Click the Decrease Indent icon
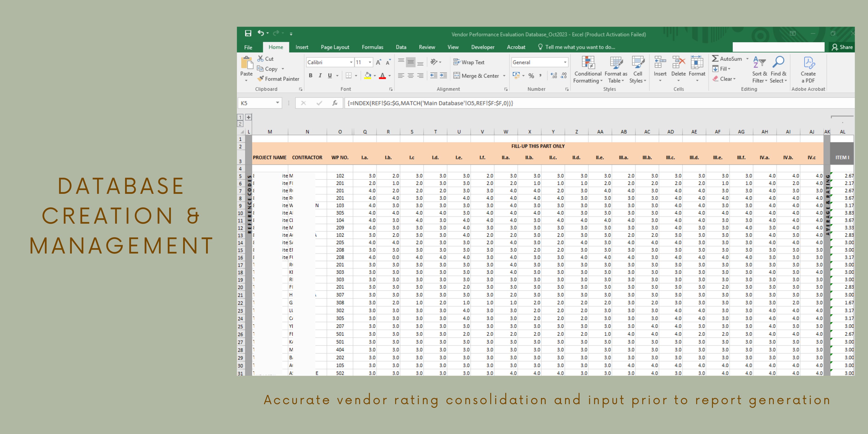 click(x=434, y=76)
